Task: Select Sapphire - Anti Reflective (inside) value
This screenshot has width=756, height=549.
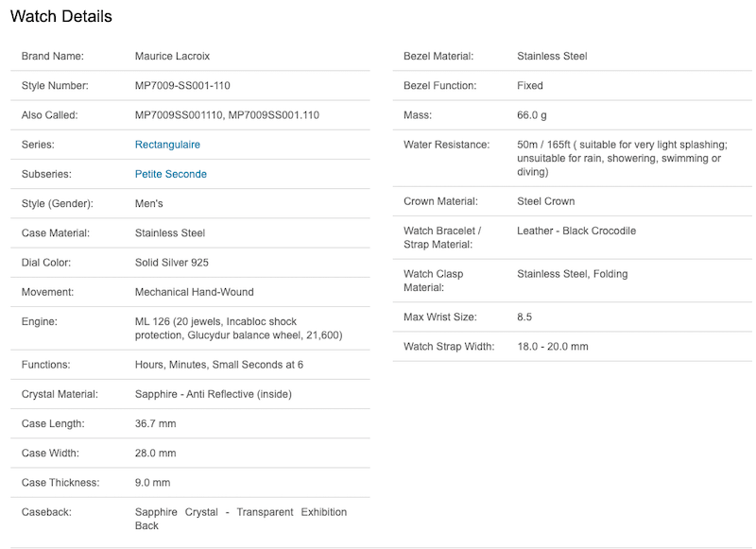Action: point(214,394)
